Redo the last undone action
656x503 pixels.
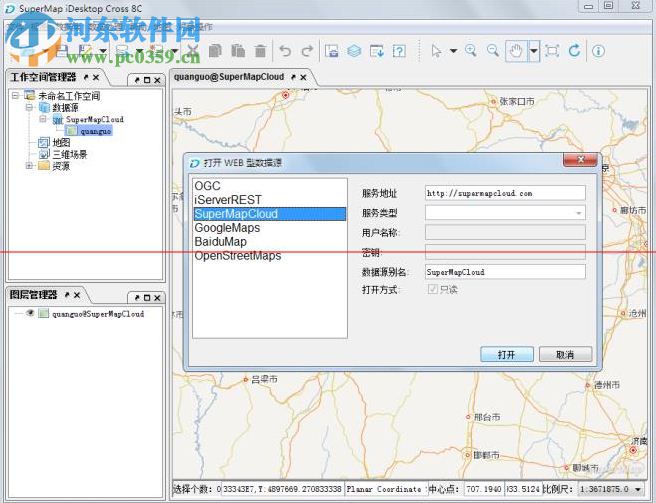[x=308, y=51]
